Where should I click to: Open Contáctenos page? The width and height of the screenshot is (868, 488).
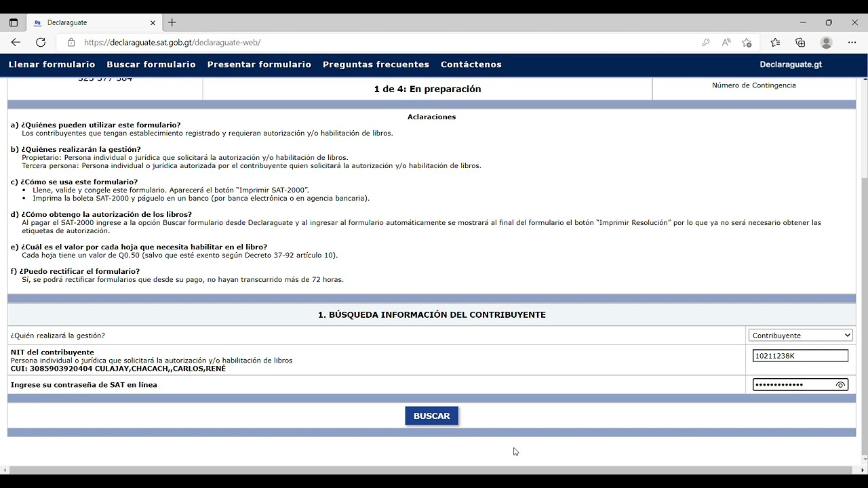[471, 64]
